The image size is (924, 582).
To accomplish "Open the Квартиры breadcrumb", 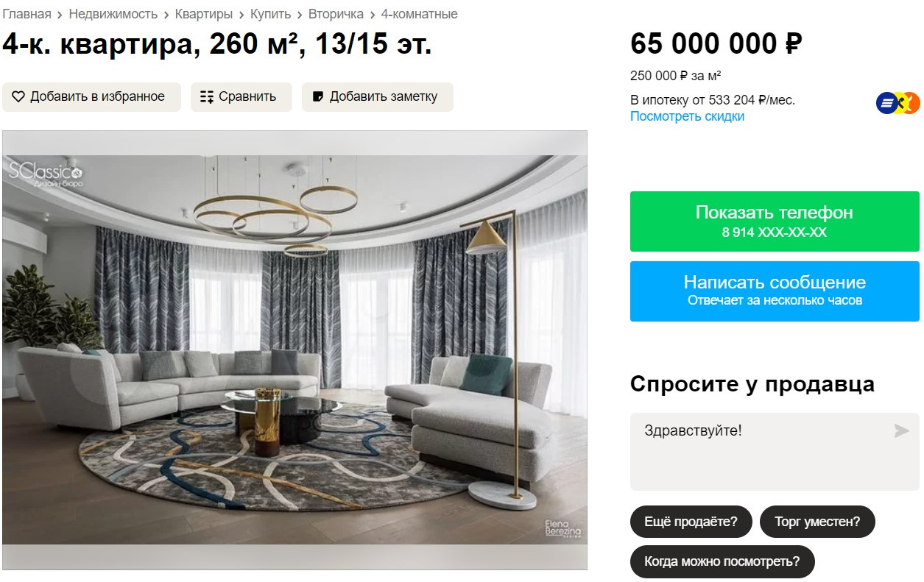I will pos(204,14).
